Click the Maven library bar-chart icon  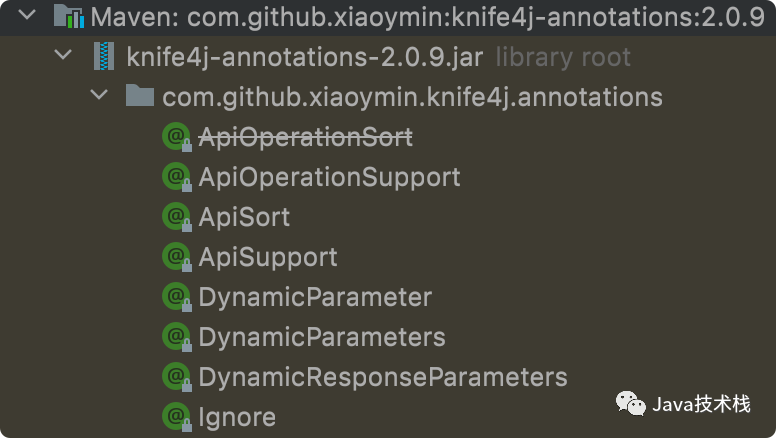tap(68, 17)
